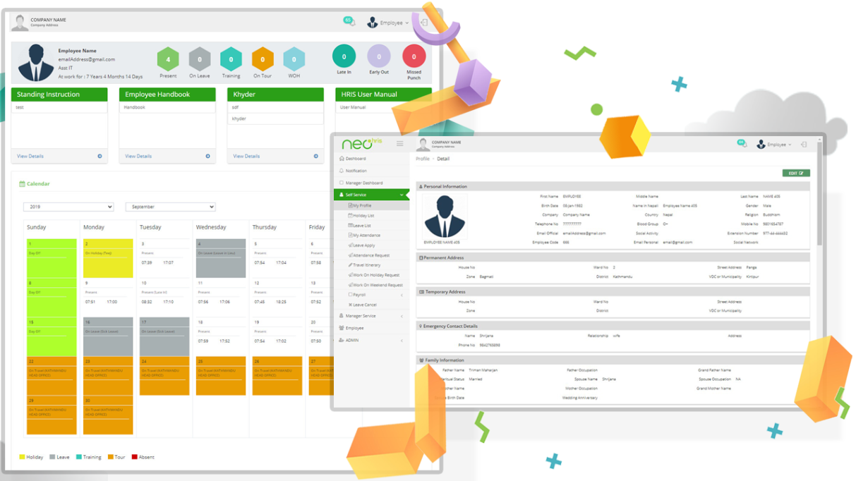Select September 23 on-travel calendar cell
The image size is (868, 481).
click(x=108, y=376)
